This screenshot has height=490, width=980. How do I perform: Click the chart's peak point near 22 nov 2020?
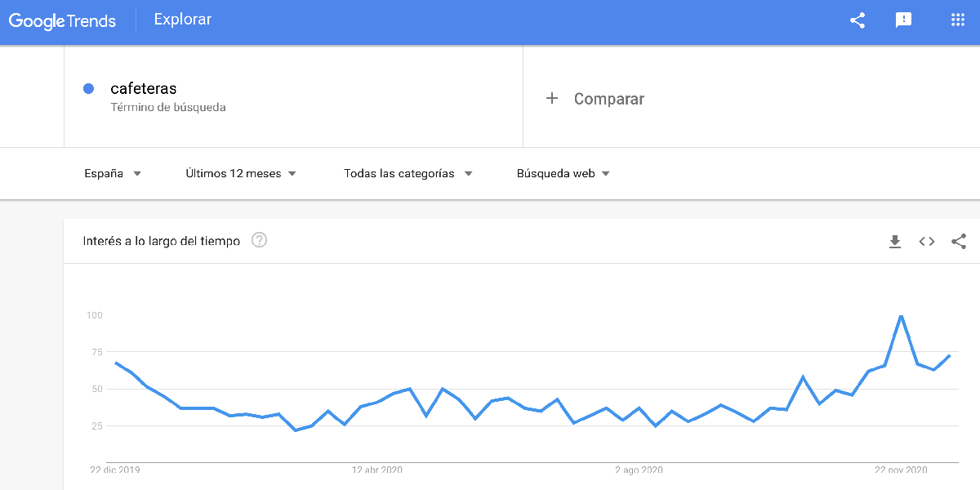[x=900, y=316]
